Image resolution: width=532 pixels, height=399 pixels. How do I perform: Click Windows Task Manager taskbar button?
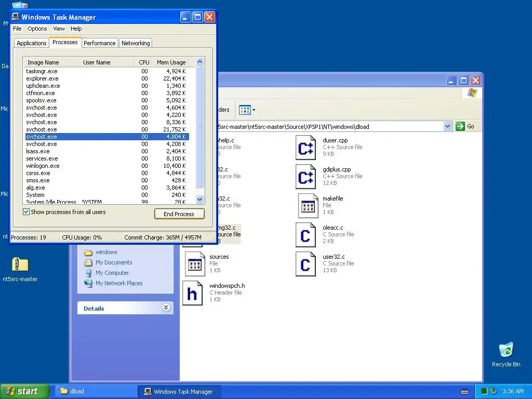click(179, 391)
